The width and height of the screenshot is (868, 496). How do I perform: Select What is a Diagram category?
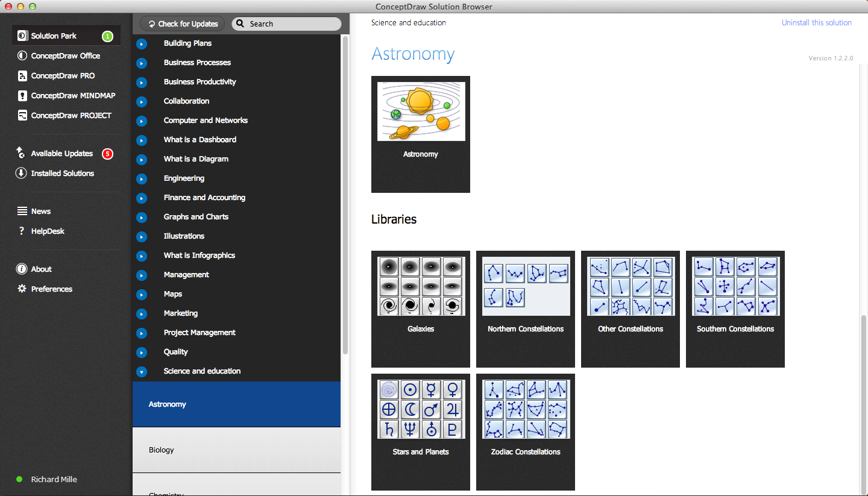[x=197, y=159]
